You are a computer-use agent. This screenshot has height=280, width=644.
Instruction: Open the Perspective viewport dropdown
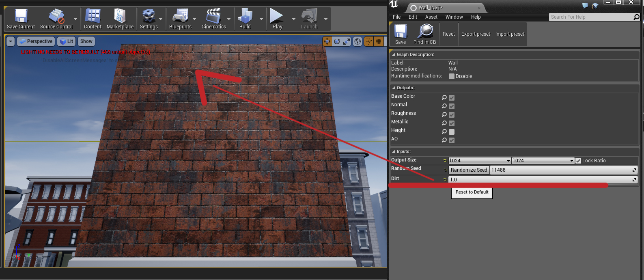point(36,41)
